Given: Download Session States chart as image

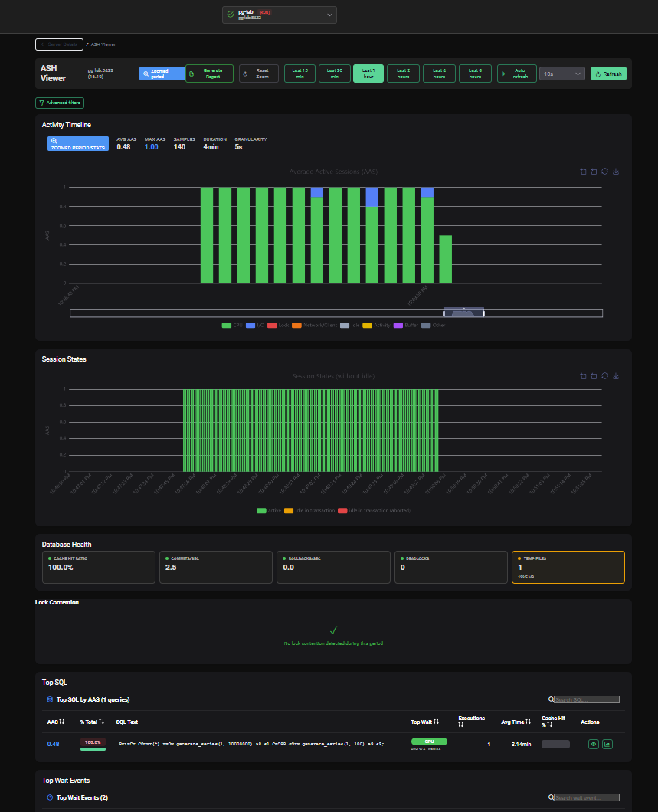Looking at the screenshot, I should tap(616, 376).
